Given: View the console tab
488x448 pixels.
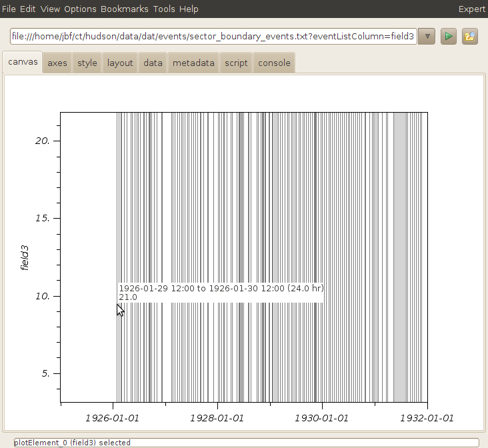Looking at the screenshot, I should [274, 63].
